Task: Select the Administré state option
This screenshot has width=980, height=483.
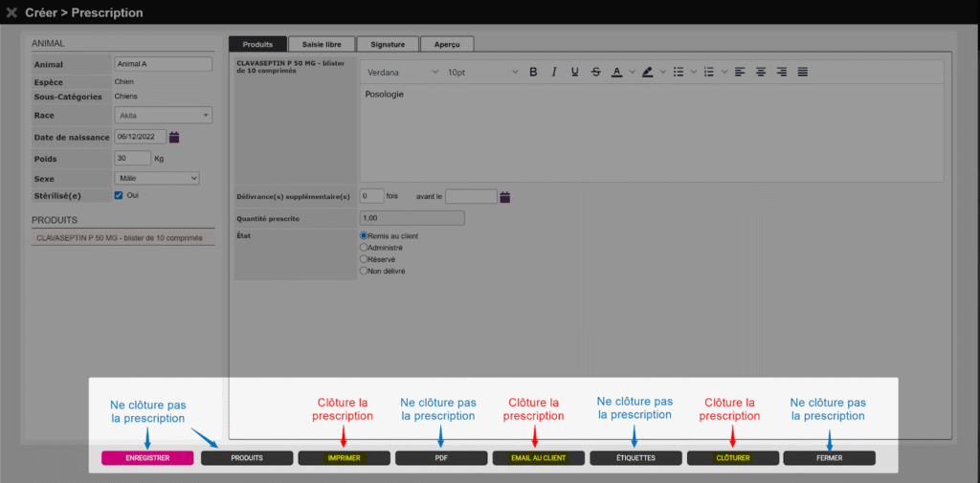Action: [x=364, y=248]
